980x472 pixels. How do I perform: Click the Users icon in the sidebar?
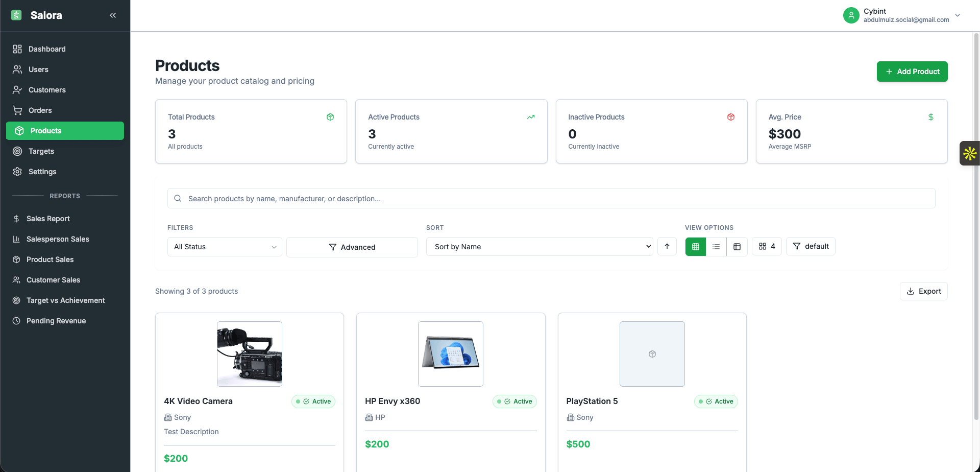pos(17,69)
